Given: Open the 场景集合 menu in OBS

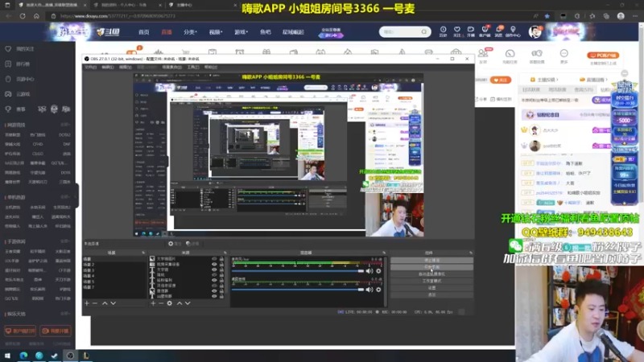Looking at the screenshot, I should 171,67.
